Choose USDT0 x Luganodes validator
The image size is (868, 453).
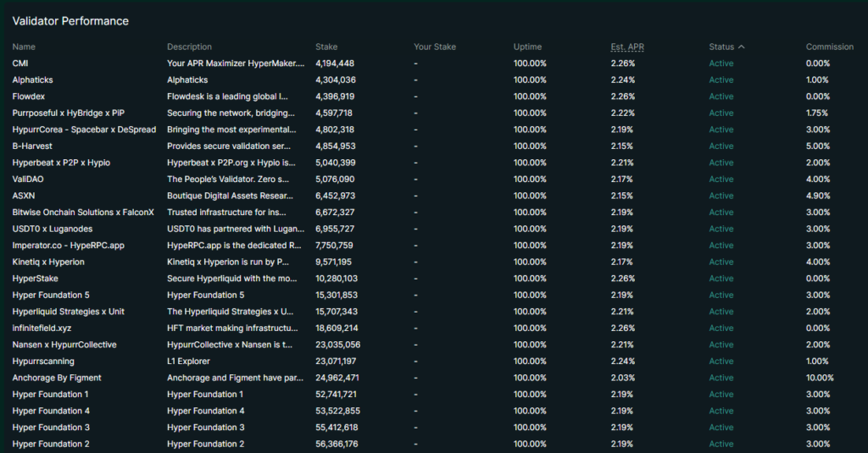pos(53,229)
